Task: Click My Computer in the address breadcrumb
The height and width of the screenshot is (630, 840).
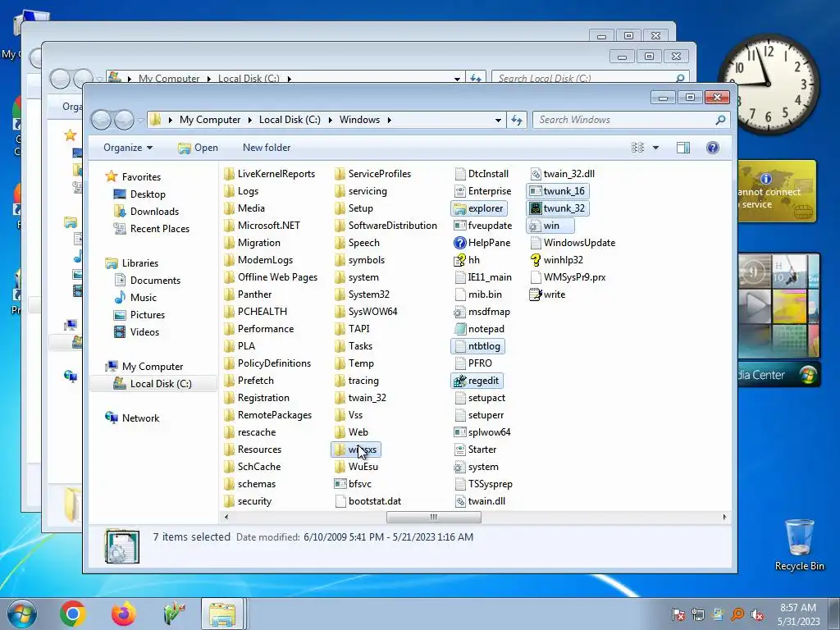Action: (210, 120)
